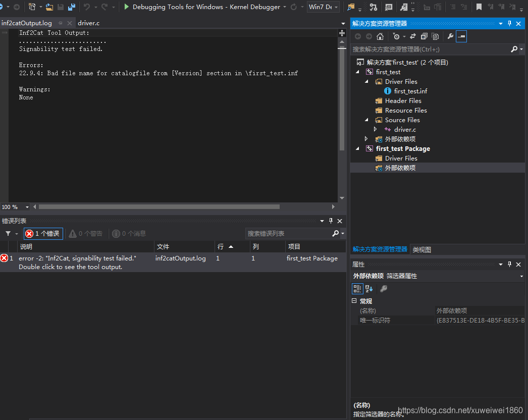The width and height of the screenshot is (528, 420).
Task: Click the Pending Changes Filter clock icon
Action: click(x=396, y=36)
